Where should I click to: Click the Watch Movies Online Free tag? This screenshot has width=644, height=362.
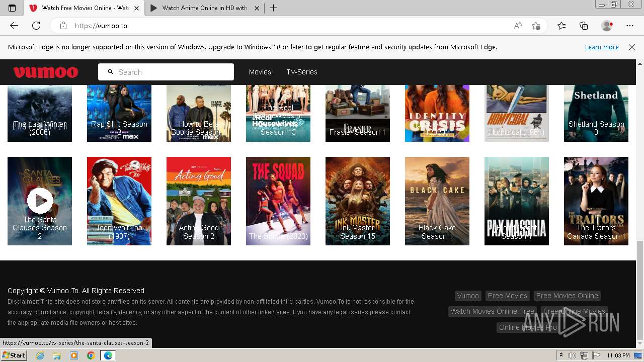[x=493, y=311]
